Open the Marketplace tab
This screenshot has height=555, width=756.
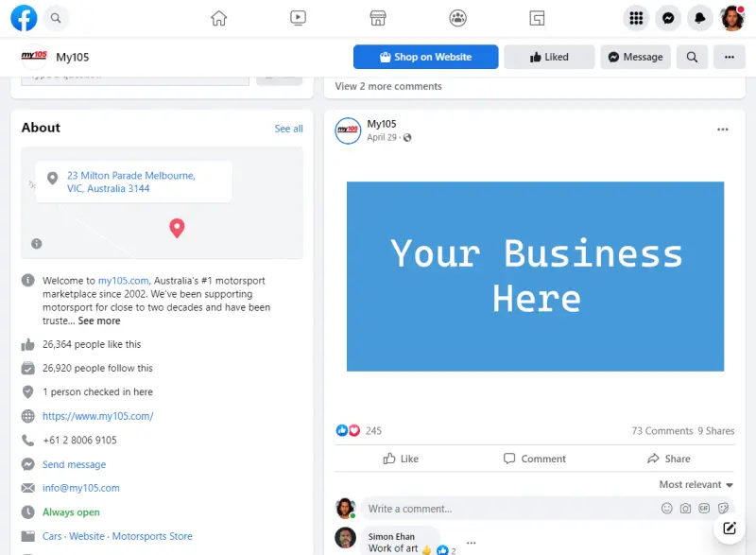[378, 18]
